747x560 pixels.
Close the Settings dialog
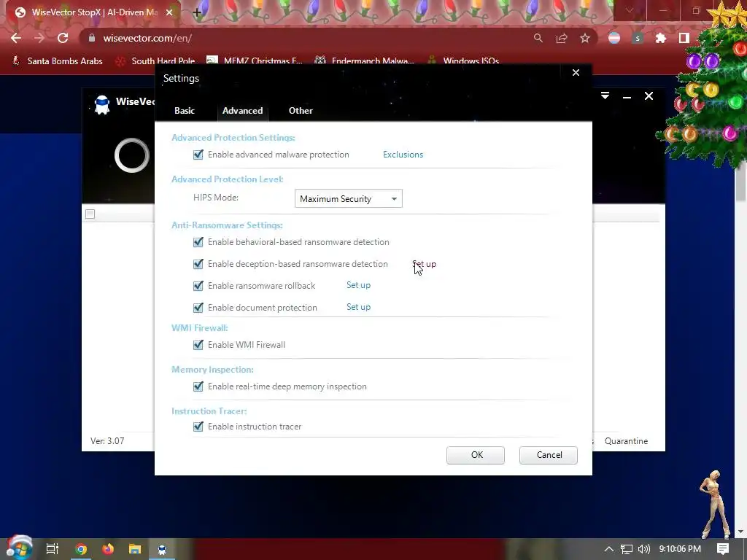click(576, 72)
